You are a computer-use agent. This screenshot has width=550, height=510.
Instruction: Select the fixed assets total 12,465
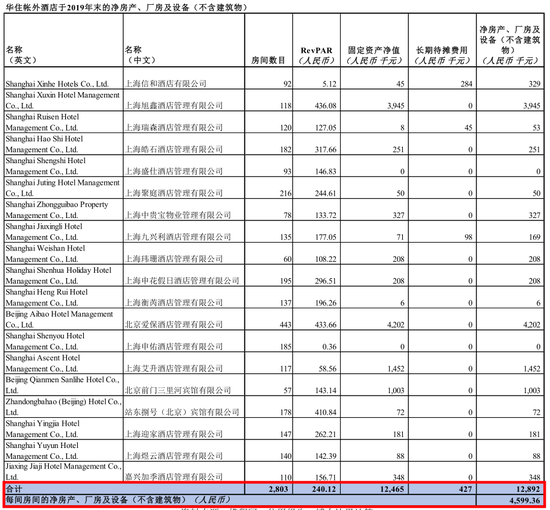pos(392,489)
